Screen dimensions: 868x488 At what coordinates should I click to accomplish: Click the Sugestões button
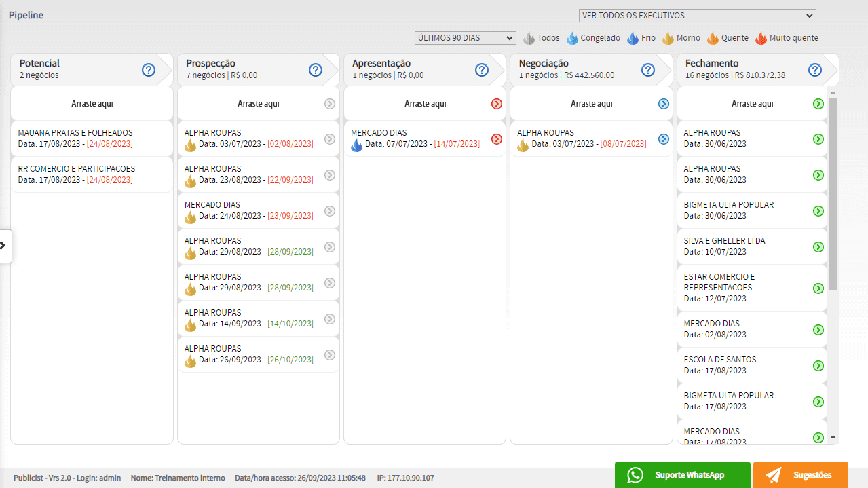tap(800, 475)
